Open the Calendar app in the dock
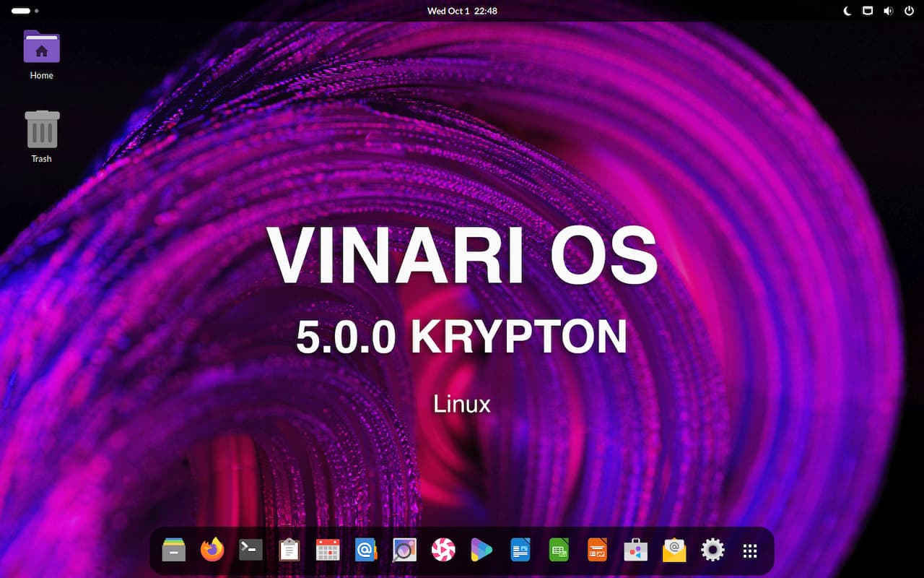924x578 pixels. click(x=327, y=550)
